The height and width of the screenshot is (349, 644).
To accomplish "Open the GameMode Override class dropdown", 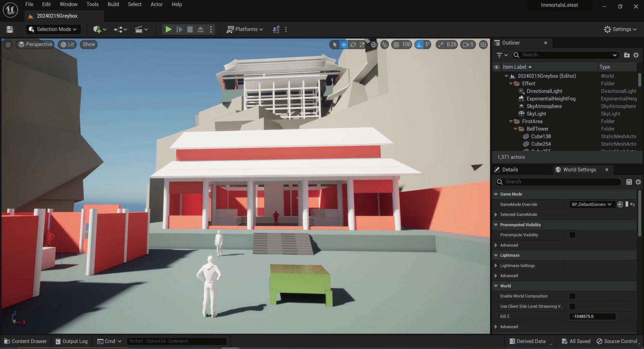I will tap(592, 204).
